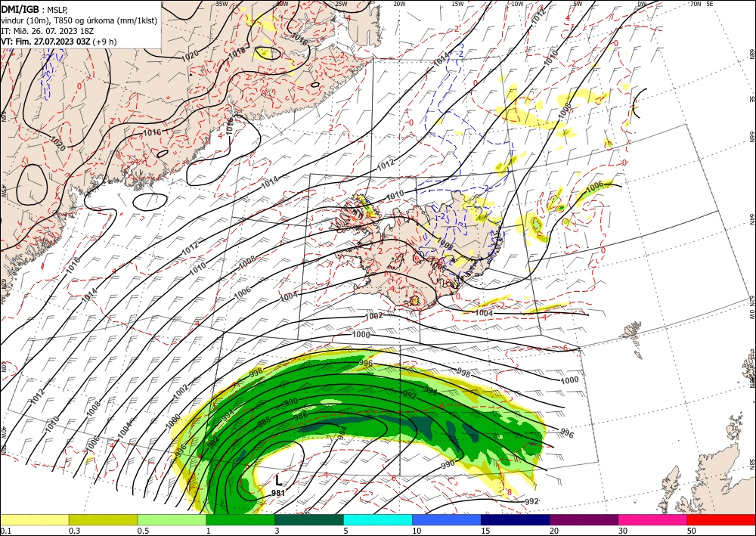Choose the purple 20 mm legend swatch
Screen dimensions: 756x536
584,519
